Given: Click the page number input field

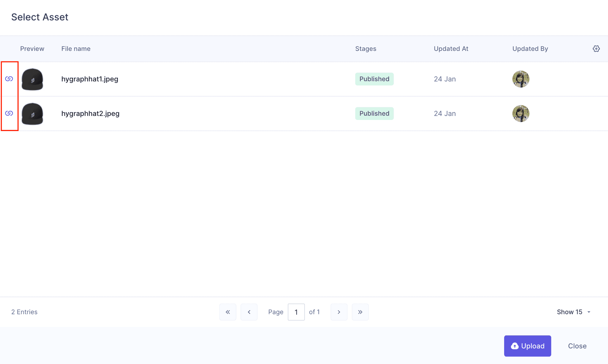Looking at the screenshot, I should pos(296,312).
